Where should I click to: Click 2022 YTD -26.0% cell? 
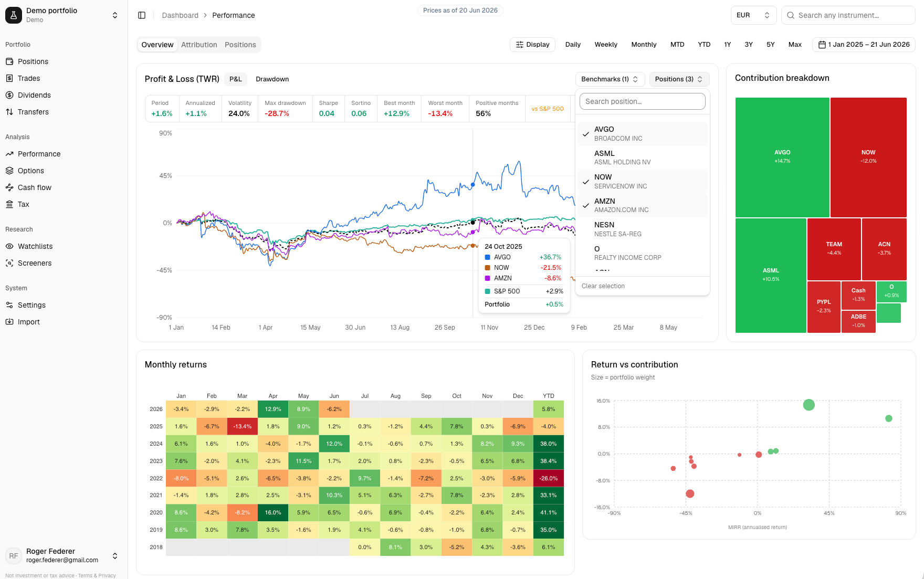549,478
